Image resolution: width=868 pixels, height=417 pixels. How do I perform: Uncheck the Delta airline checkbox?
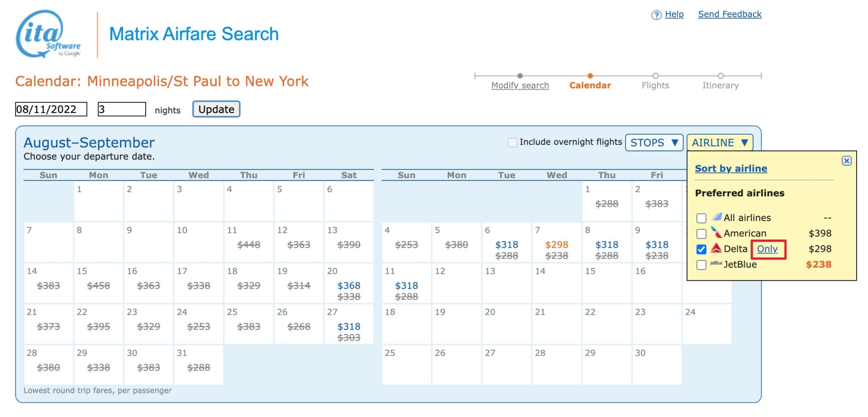(701, 249)
